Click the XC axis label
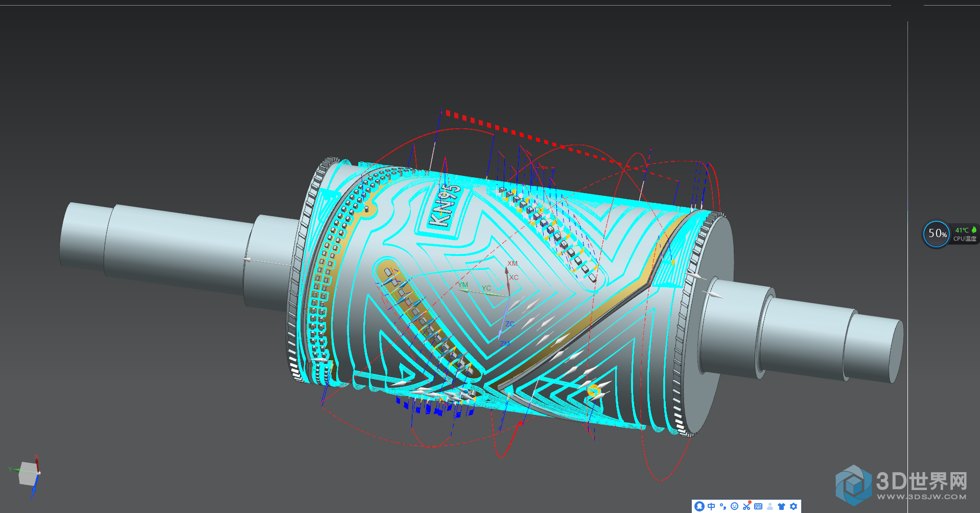Viewport: 980px width, 513px height. [514, 277]
